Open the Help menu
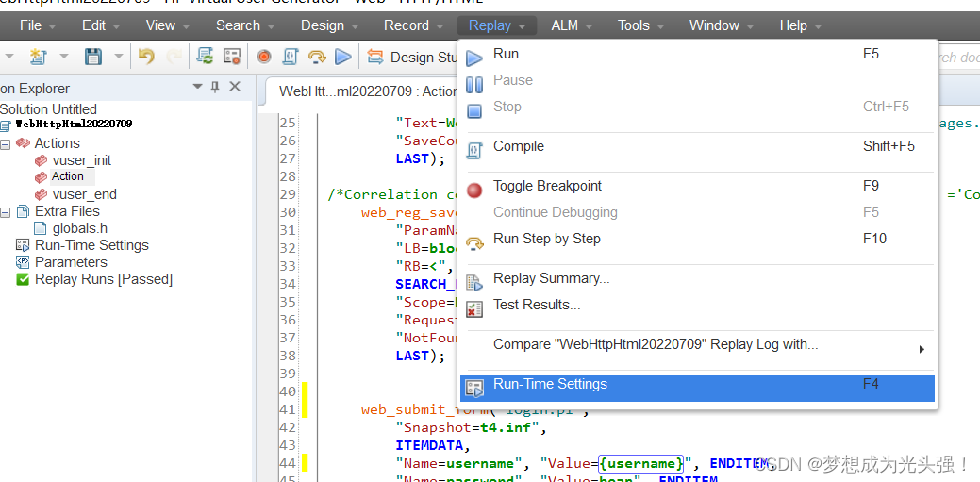This screenshot has width=980, height=482. tap(800, 25)
